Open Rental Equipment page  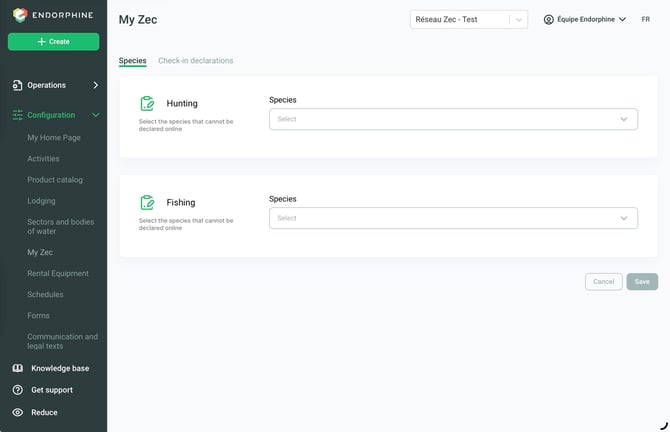[x=58, y=273]
